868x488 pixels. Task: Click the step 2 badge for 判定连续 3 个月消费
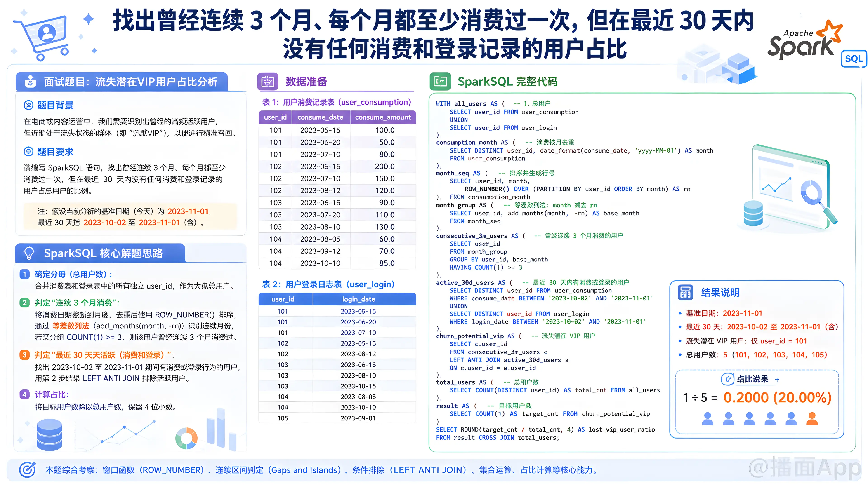(24, 303)
